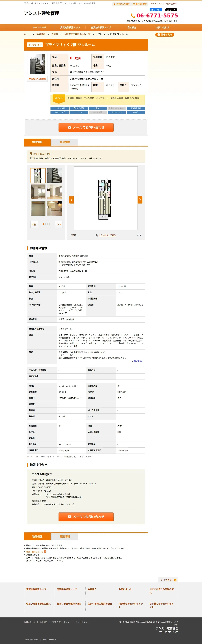
Task: Click the Facebook いいね! button
Action: [156, 10]
